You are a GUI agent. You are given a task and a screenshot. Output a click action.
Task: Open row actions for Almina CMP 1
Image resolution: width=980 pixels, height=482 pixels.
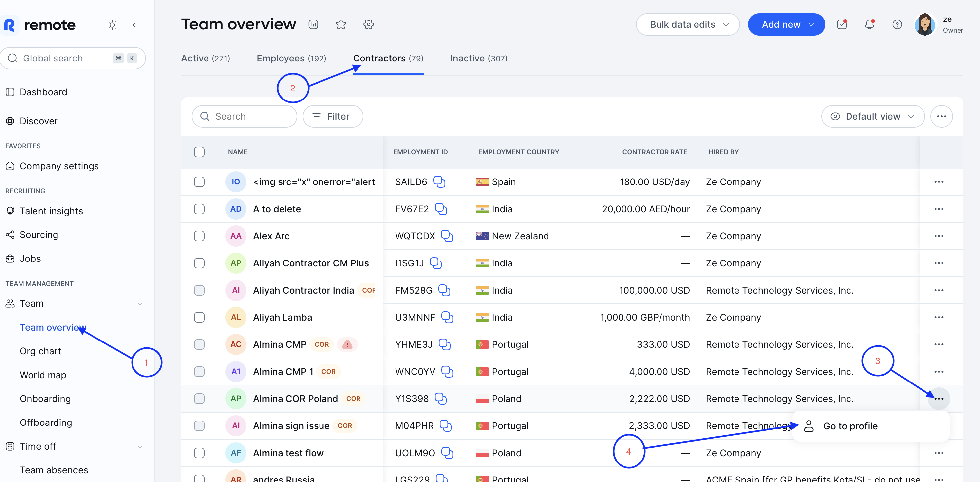coord(938,372)
